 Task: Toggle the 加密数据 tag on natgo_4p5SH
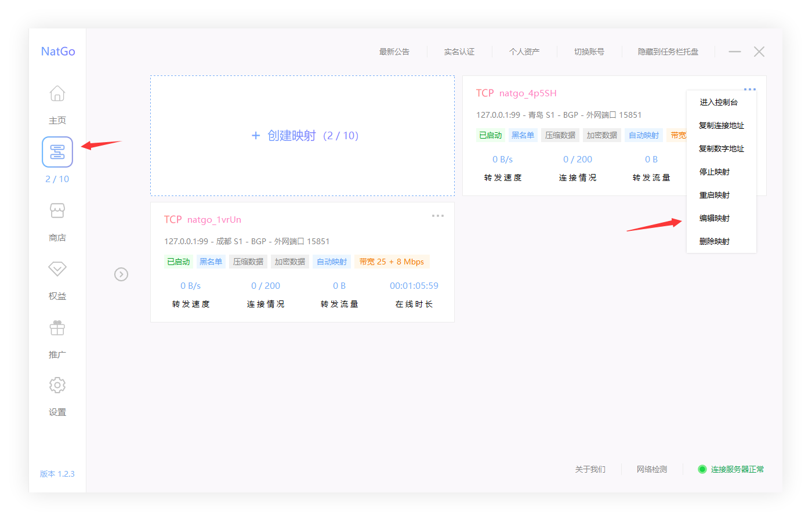coord(602,135)
